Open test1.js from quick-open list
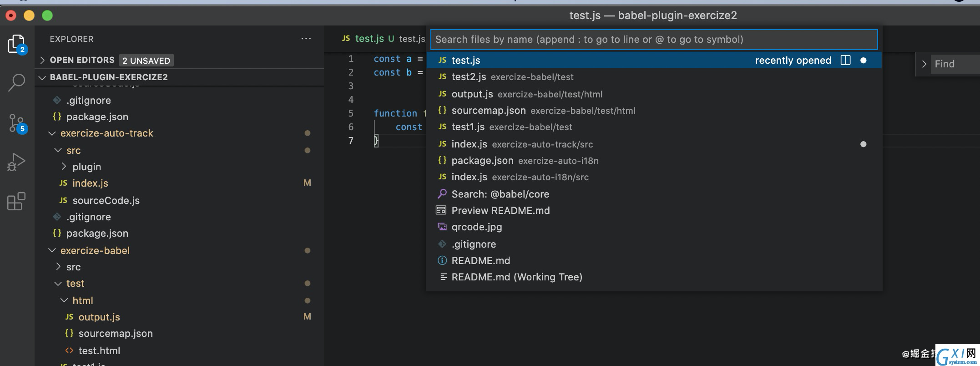Screen dimensions: 980x366 [x=654, y=127]
